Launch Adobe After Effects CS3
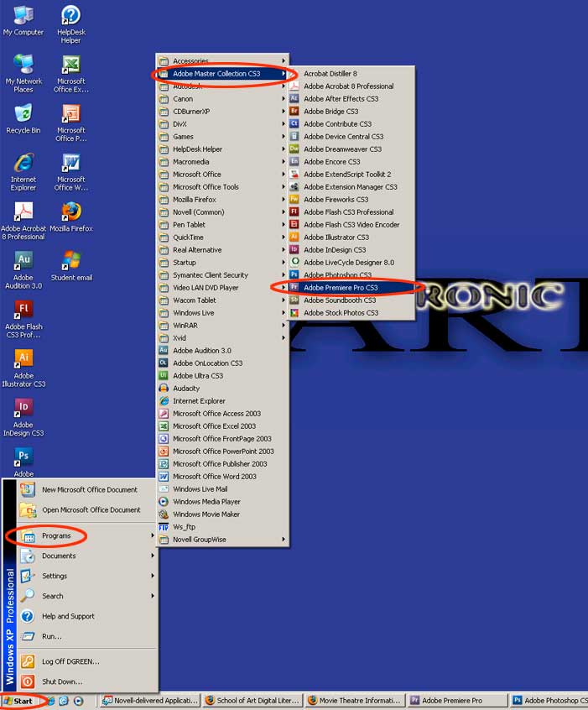The image size is (588, 710). [x=351, y=99]
